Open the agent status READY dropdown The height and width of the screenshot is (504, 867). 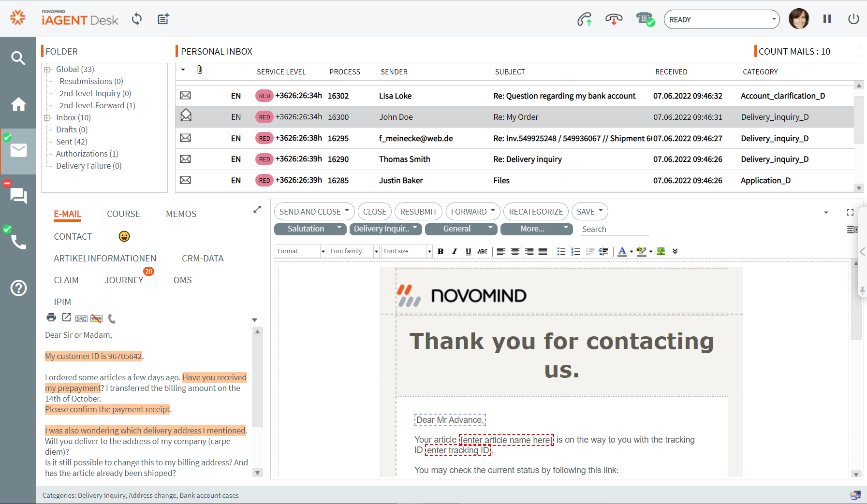point(722,19)
